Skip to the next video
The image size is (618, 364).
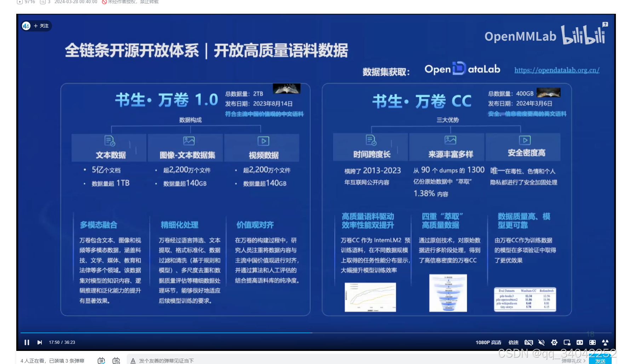(x=40, y=342)
